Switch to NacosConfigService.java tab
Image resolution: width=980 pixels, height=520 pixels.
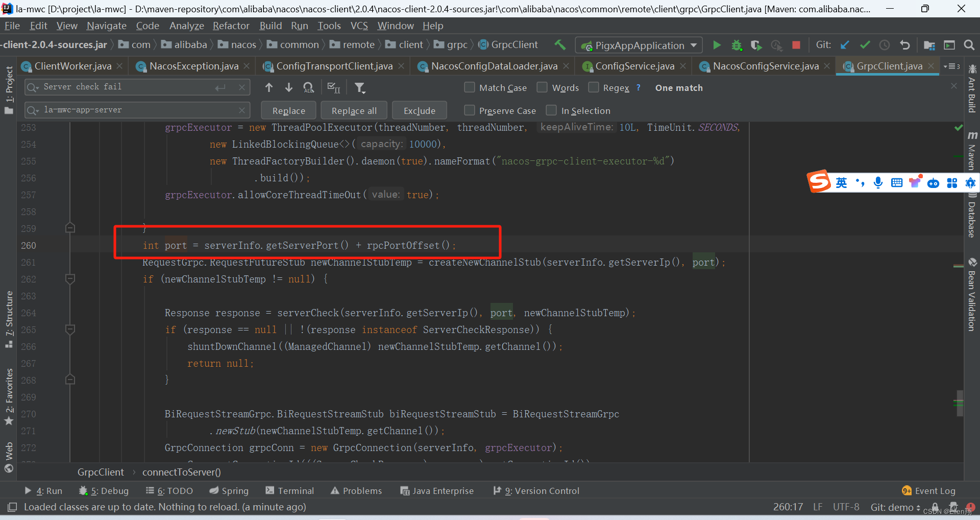coord(766,66)
